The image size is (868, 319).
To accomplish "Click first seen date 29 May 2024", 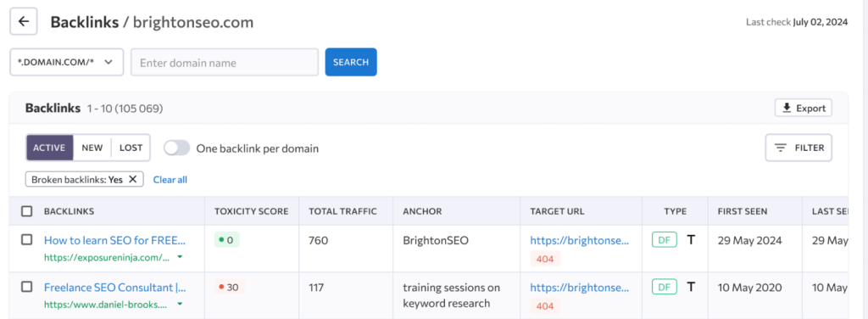I will coord(749,240).
